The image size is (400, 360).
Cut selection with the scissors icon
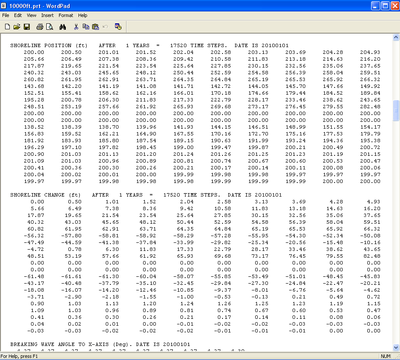pos(76,27)
